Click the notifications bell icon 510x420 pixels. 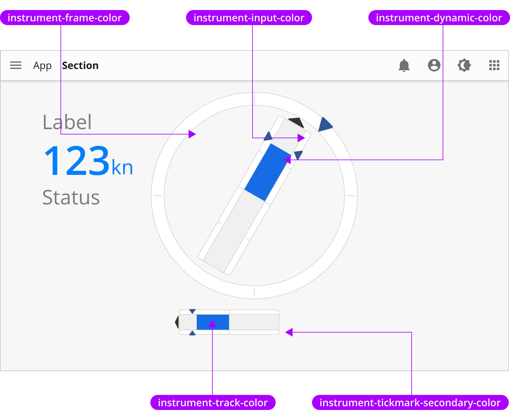click(404, 66)
